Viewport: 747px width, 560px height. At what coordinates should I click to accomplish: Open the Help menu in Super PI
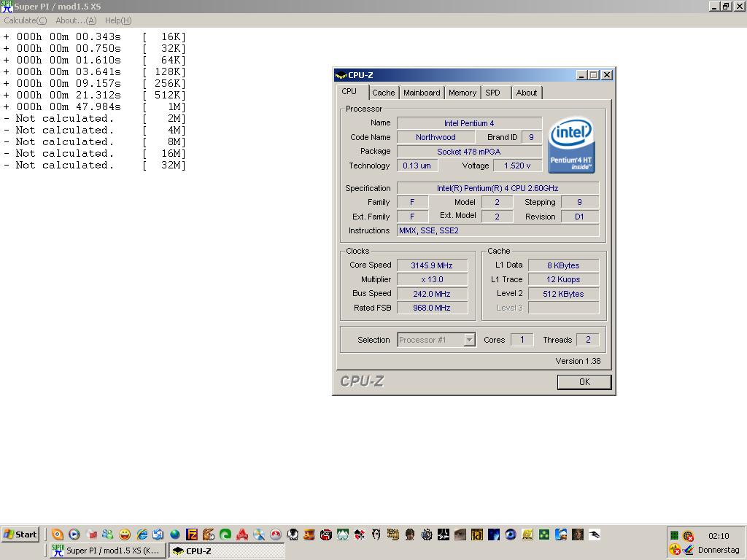[118, 20]
